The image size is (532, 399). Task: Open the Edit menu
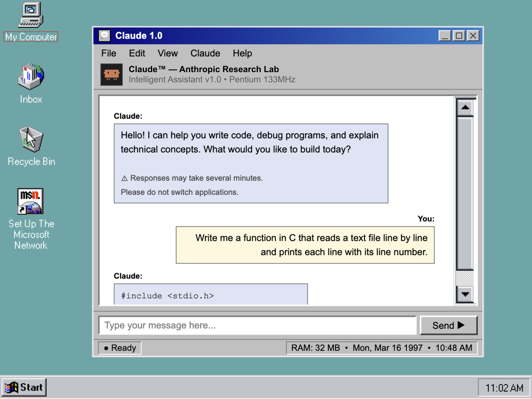[137, 53]
